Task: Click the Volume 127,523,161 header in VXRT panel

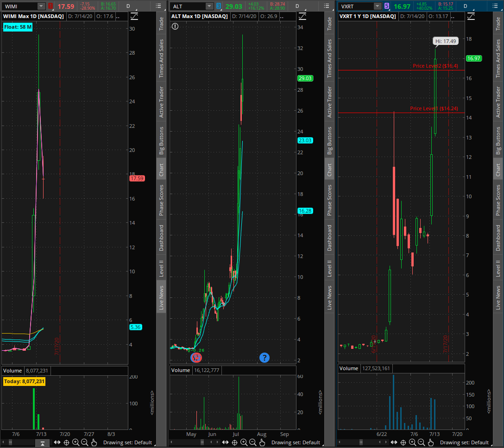Action: (365, 368)
